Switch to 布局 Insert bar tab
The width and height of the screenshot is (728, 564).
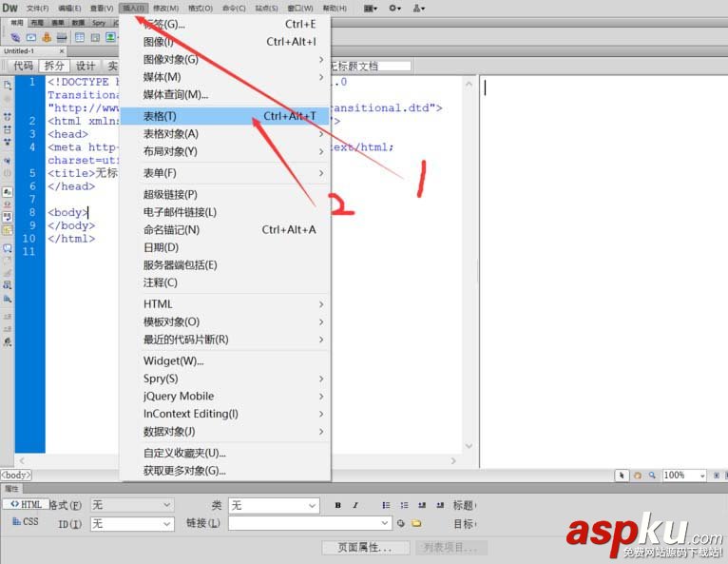coord(37,22)
